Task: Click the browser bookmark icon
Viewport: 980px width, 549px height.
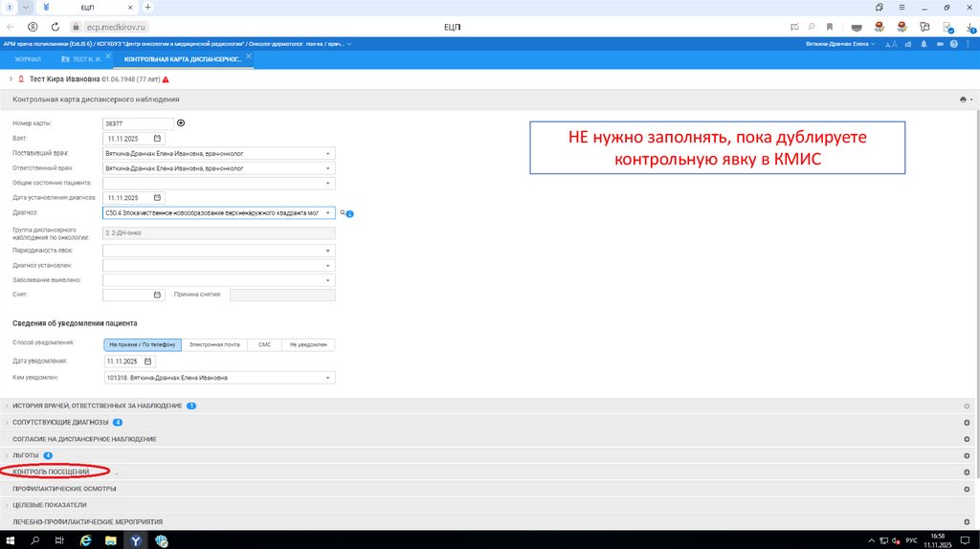Action: 830,27
